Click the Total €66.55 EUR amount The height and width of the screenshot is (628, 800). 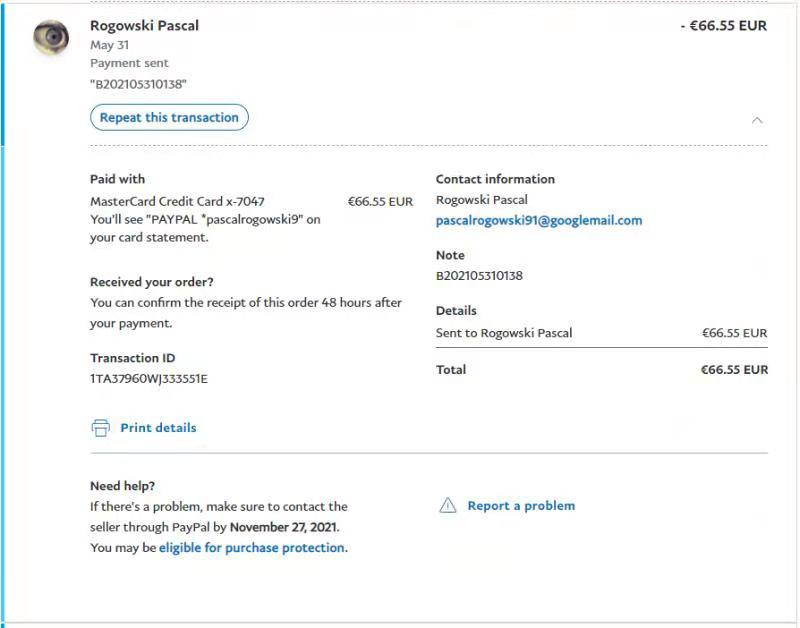point(734,370)
